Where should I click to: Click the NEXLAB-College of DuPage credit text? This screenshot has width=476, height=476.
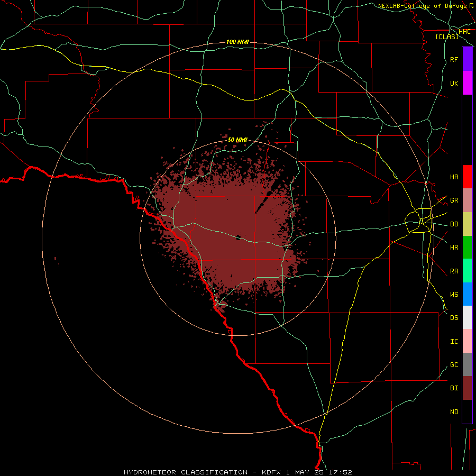coord(422,6)
